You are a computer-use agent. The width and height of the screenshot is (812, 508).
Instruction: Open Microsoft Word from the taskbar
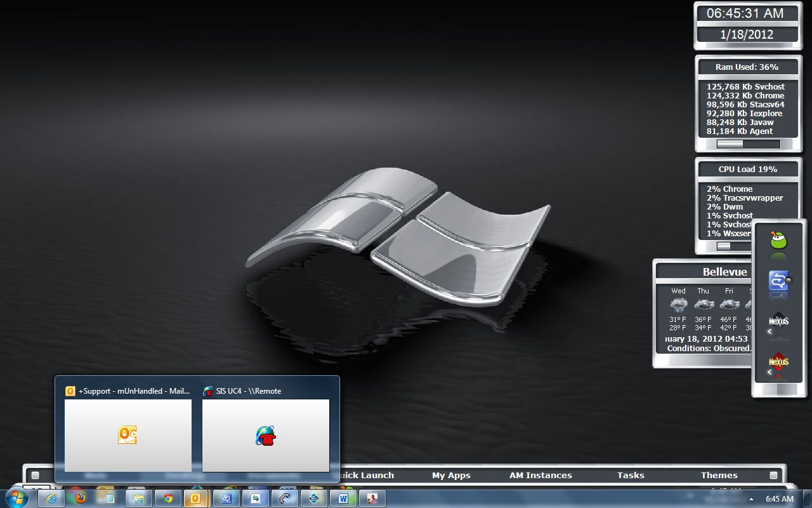click(343, 498)
